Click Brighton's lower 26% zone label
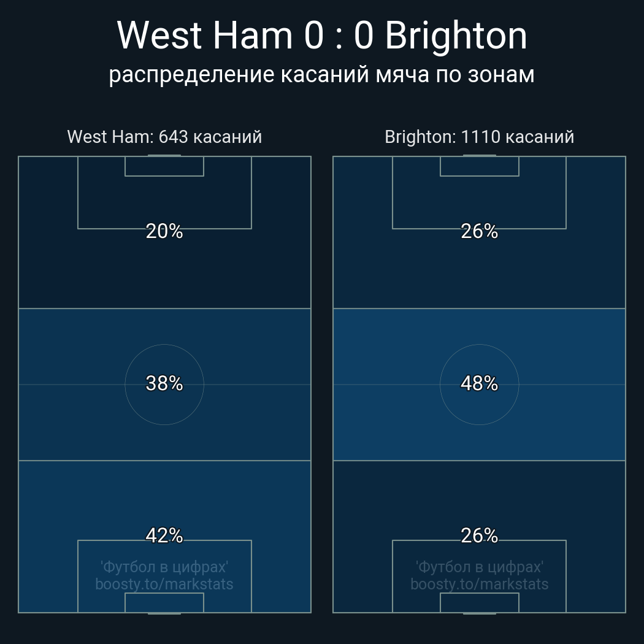Image resolution: width=644 pixels, height=644 pixels. (x=479, y=535)
